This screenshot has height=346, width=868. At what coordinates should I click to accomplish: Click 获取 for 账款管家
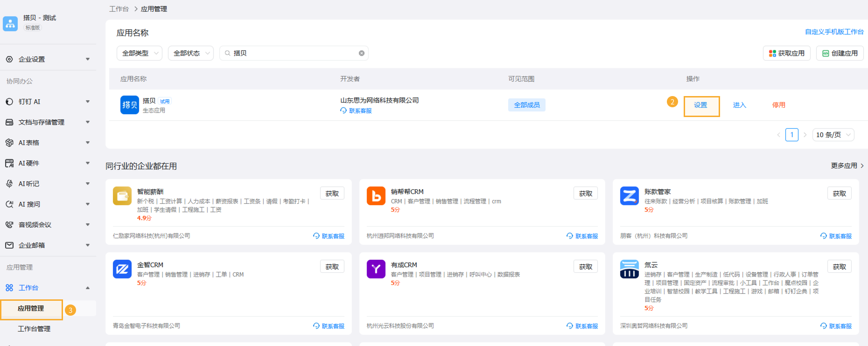tap(840, 194)
